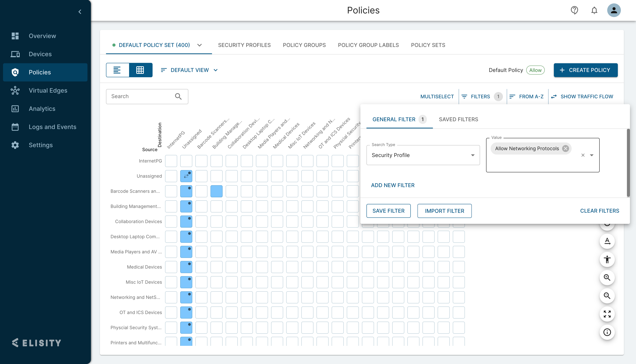Remove the Allow Networking Protocols chip

coord(565,149)
